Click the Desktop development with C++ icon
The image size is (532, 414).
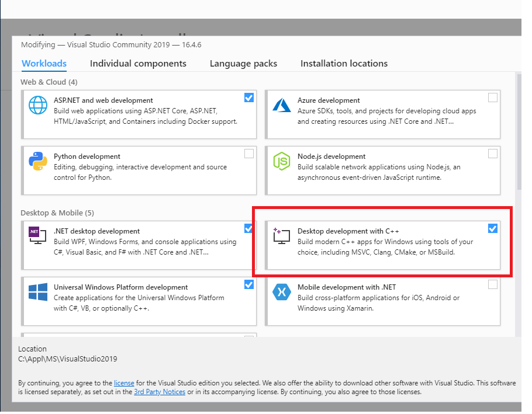click(282, 236)
